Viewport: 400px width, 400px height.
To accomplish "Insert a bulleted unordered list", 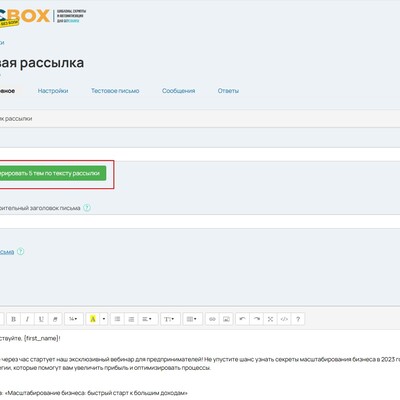I will coord(117,319).
